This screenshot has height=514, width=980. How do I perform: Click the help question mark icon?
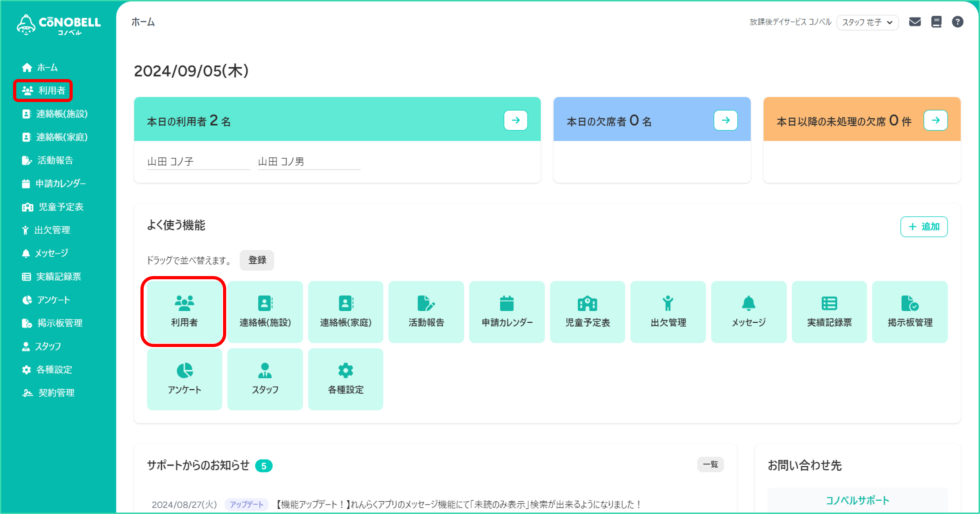click(x=957, y=22)
